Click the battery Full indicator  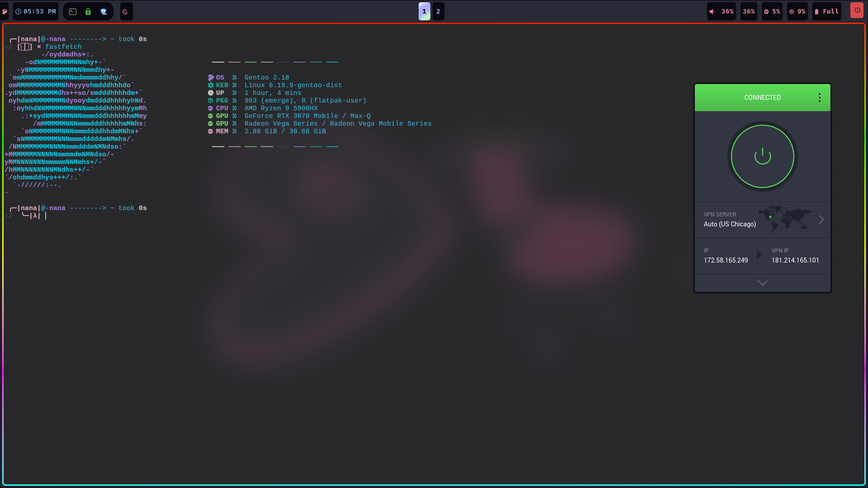point(827,12)
